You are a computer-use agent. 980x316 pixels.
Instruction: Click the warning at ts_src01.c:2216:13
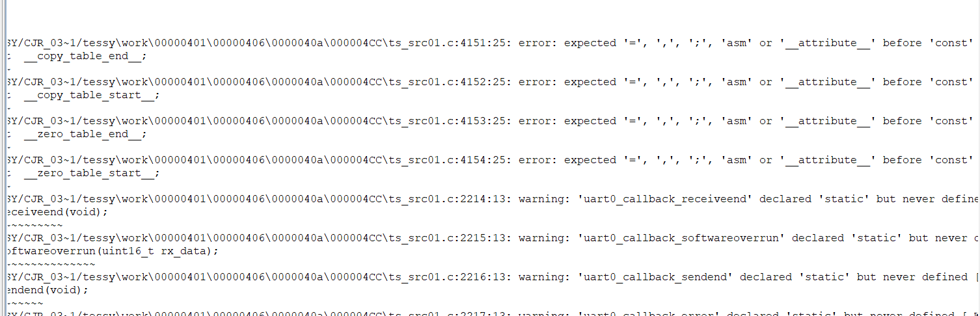click(493, 277)
